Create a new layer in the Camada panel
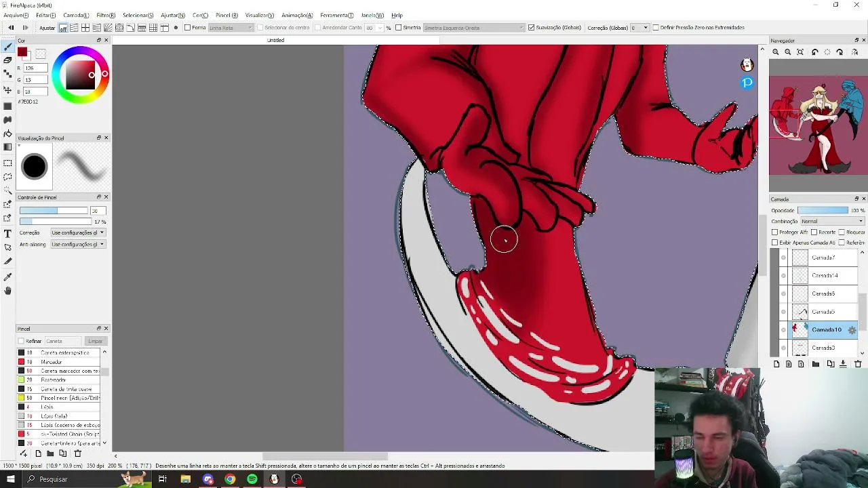868x488 pixels. [x=776, y=364]
